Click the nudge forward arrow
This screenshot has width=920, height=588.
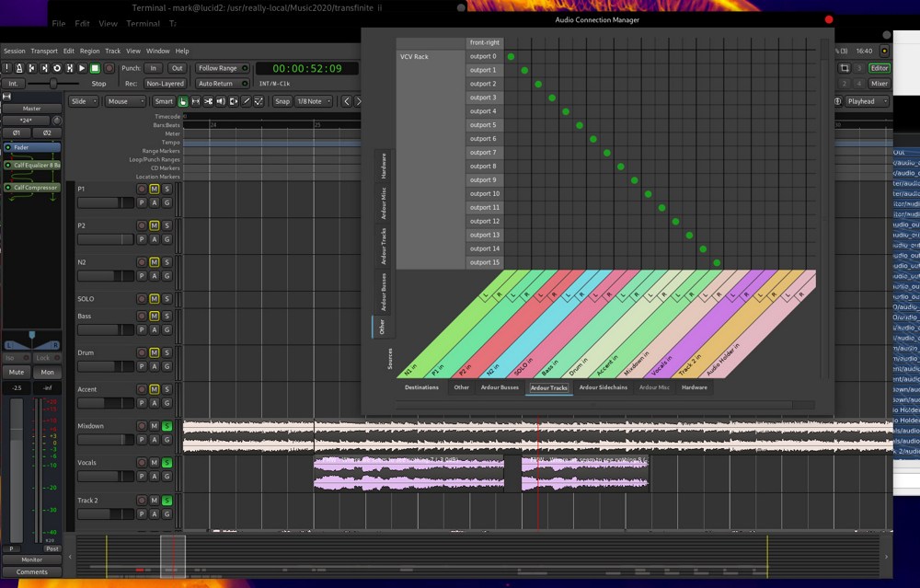tap(359, 101)
